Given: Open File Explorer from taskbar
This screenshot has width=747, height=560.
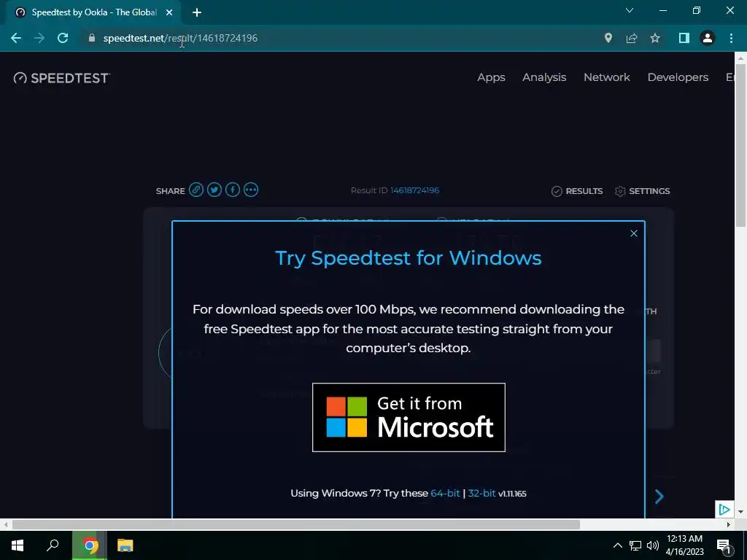Looking at the screenshot, I should [125, 545].
